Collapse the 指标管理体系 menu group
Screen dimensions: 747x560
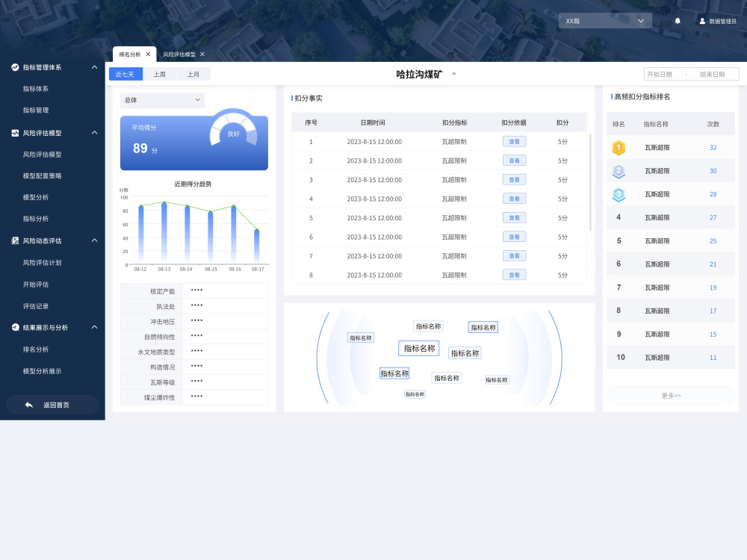(x=94, y=67)
